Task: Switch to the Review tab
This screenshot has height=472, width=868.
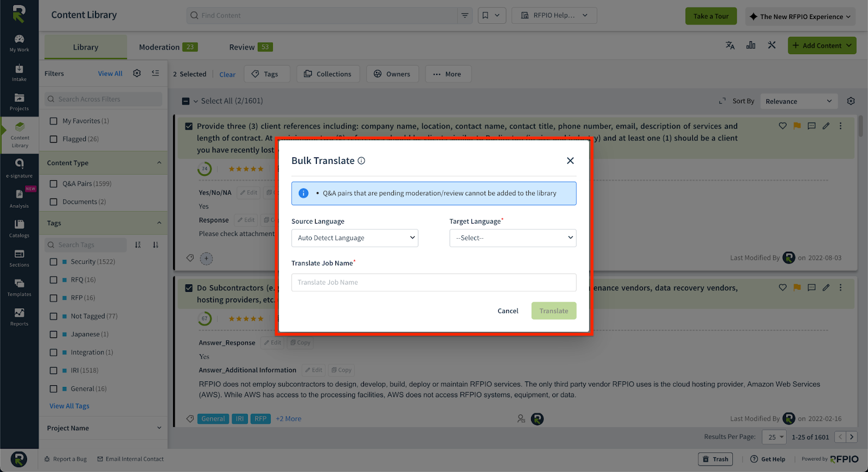Action: click(x=250, y=47)
